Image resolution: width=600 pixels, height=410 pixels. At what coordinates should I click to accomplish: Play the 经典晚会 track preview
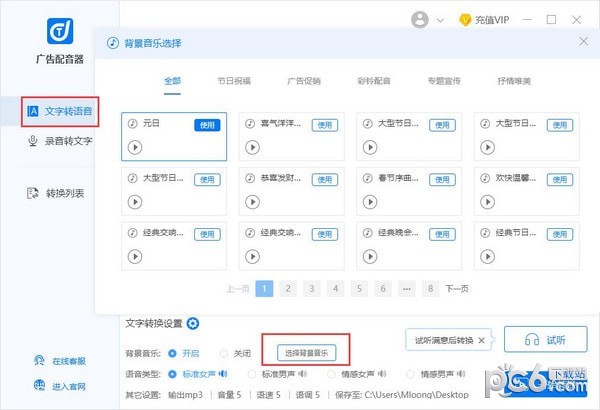(x=370, y=256)
